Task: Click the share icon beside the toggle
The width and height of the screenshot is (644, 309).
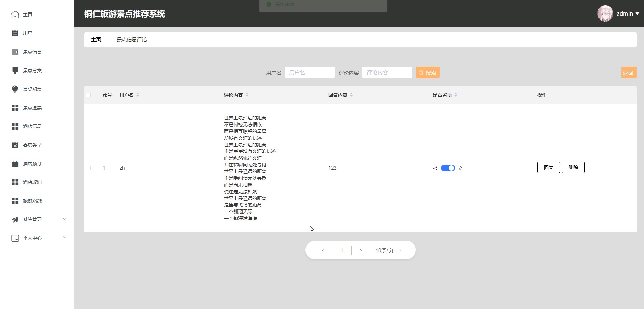Action: click(x=435, y=168)
